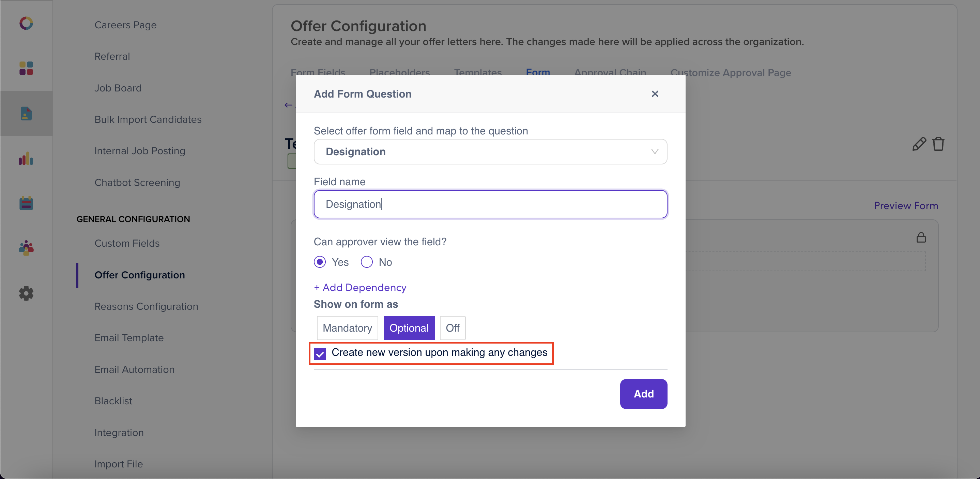The height and width of the screenshot is (479, 980).
Task: Open the dashboard grid icon in sidebar
Action: pos(26,68)
